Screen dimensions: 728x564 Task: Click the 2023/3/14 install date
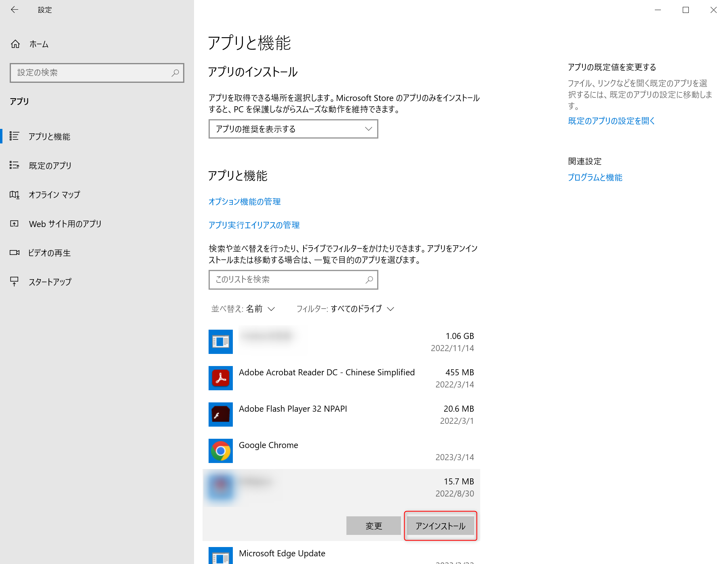pyautogui.click(x=455, y=457)
